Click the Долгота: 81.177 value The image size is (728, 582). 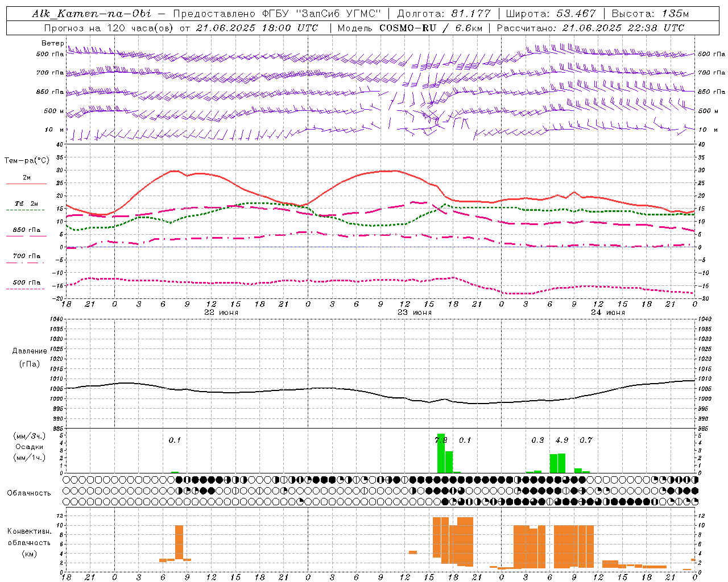tap(444, 14)
